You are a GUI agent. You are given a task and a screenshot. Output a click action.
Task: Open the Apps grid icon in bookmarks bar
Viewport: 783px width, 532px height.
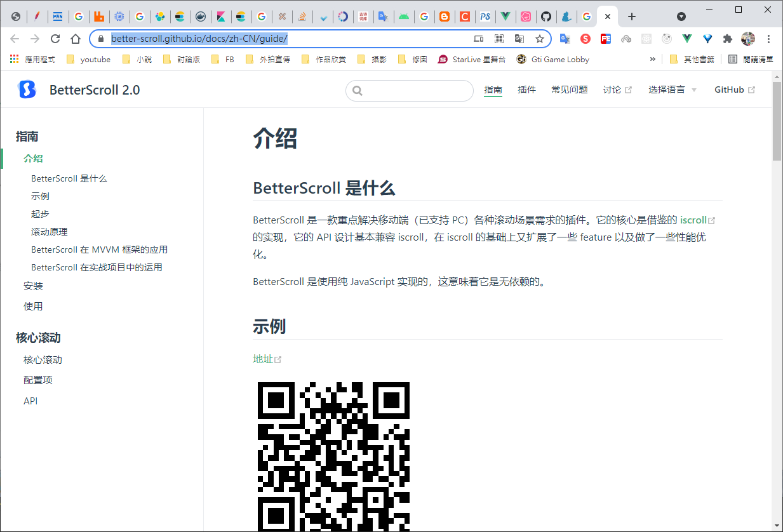click(14, 59)
